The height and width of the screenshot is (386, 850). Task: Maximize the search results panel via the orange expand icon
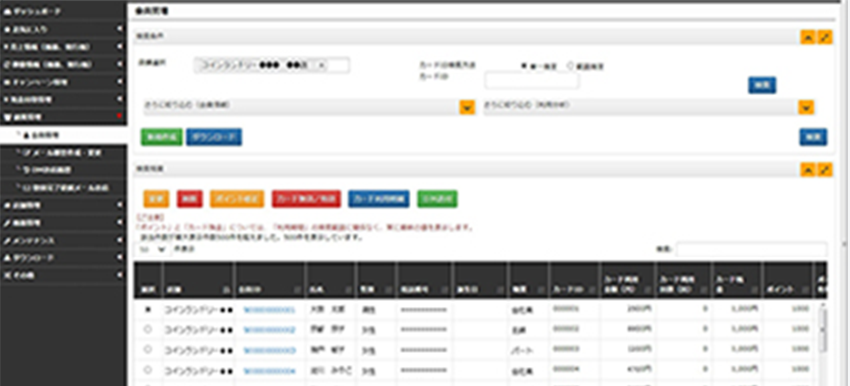825,170
